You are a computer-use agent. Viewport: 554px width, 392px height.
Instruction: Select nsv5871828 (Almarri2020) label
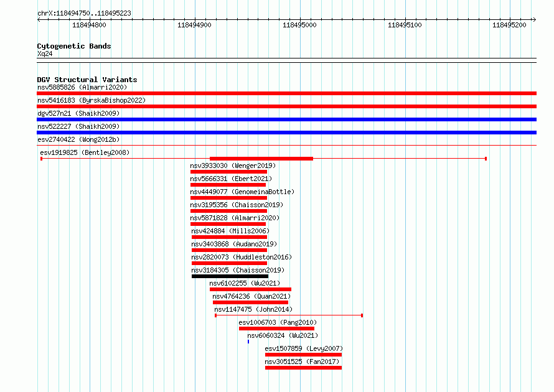pyautogui.click(x=235, y=218)
